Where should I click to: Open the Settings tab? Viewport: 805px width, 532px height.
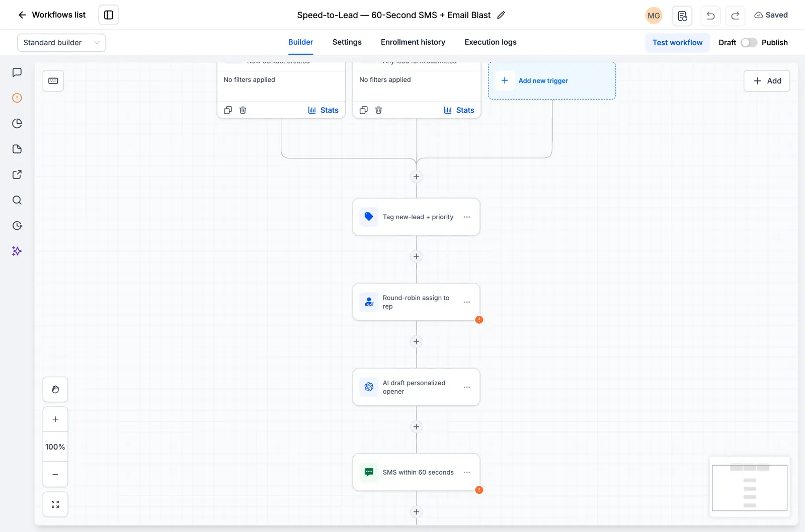point(347,42)
